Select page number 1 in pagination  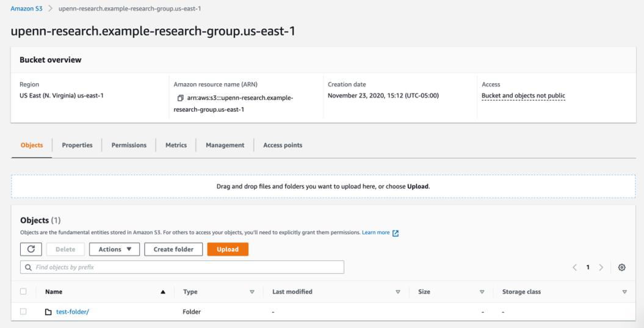tap(588, 267)
